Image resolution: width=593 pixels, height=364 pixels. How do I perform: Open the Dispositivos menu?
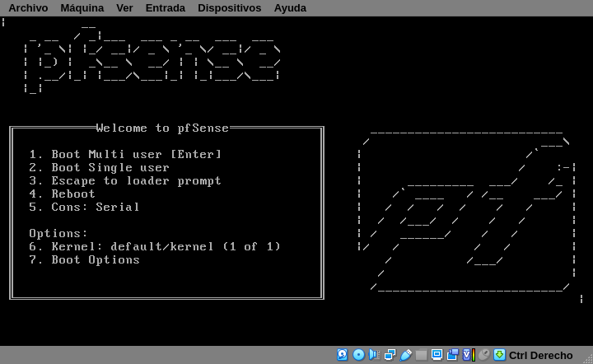[x=230, y=8]
